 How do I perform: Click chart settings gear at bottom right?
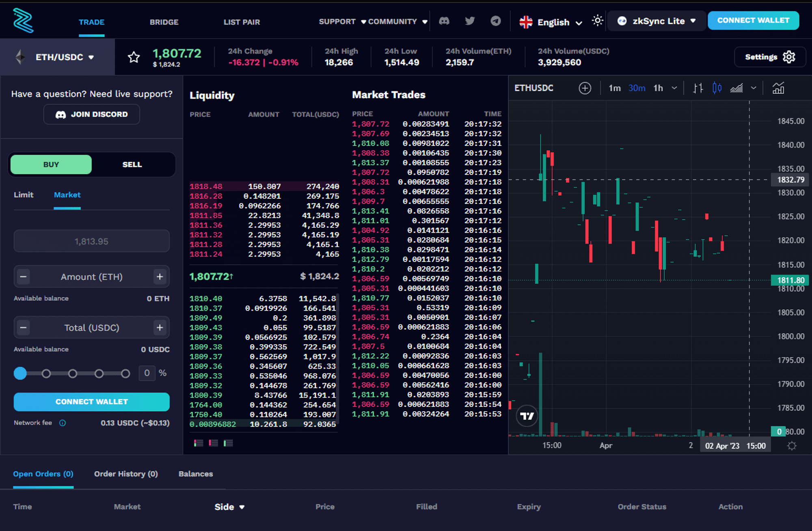[792, 446]
